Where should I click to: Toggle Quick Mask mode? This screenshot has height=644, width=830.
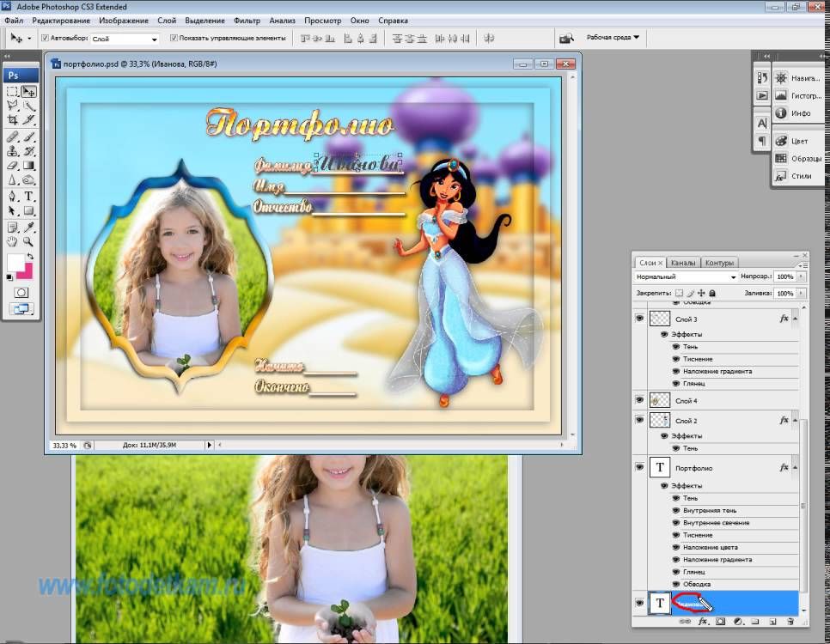(x=21, y=293)
